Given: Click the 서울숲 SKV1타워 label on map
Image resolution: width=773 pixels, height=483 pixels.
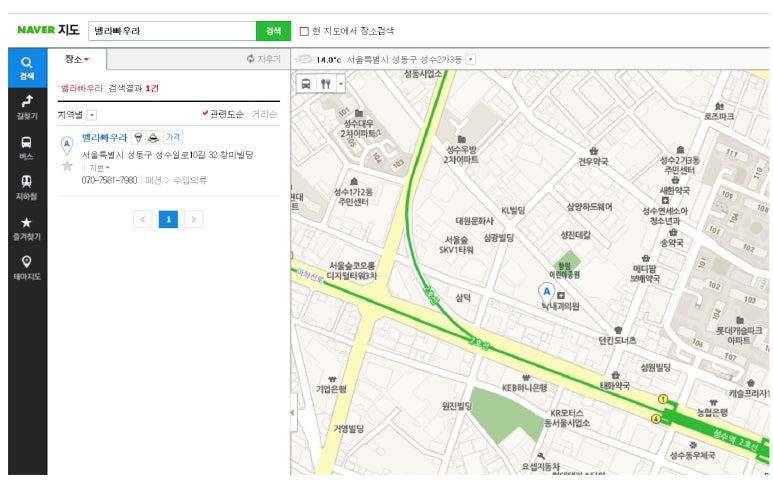Looking at the screenshot, I should pos(457,245).
